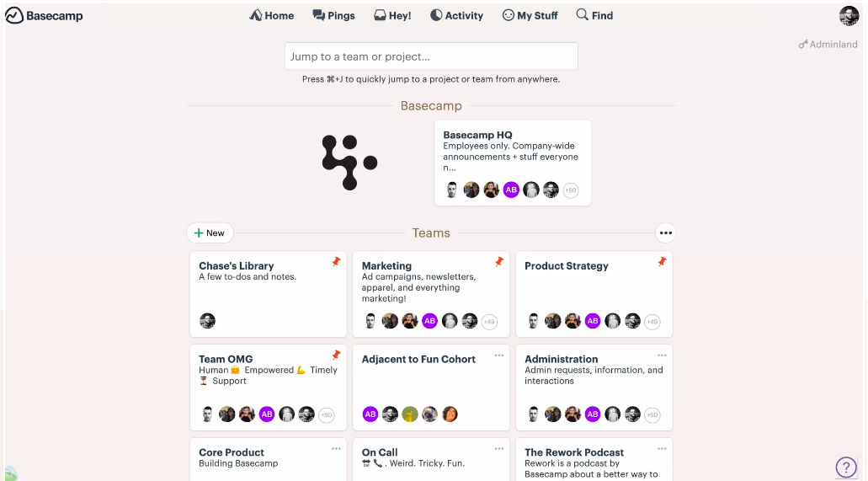
Task: Open the Find search in navigation
Action: [594, 15]
